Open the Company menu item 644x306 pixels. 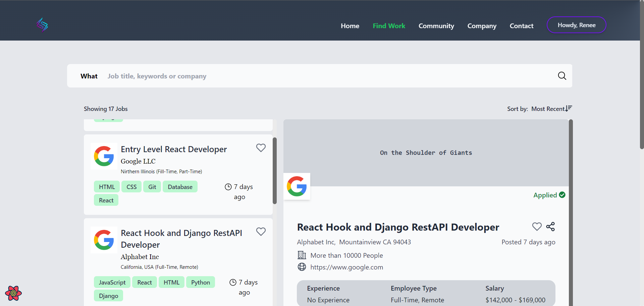coord(482,26)
